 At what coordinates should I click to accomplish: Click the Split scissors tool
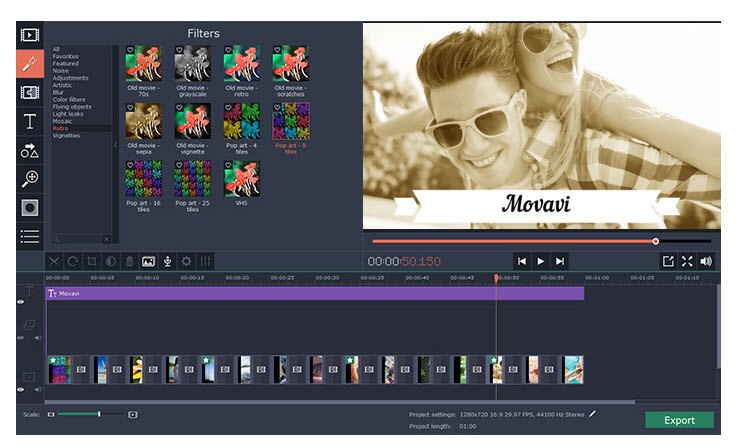pyautogui.click(x=54, y=261)
